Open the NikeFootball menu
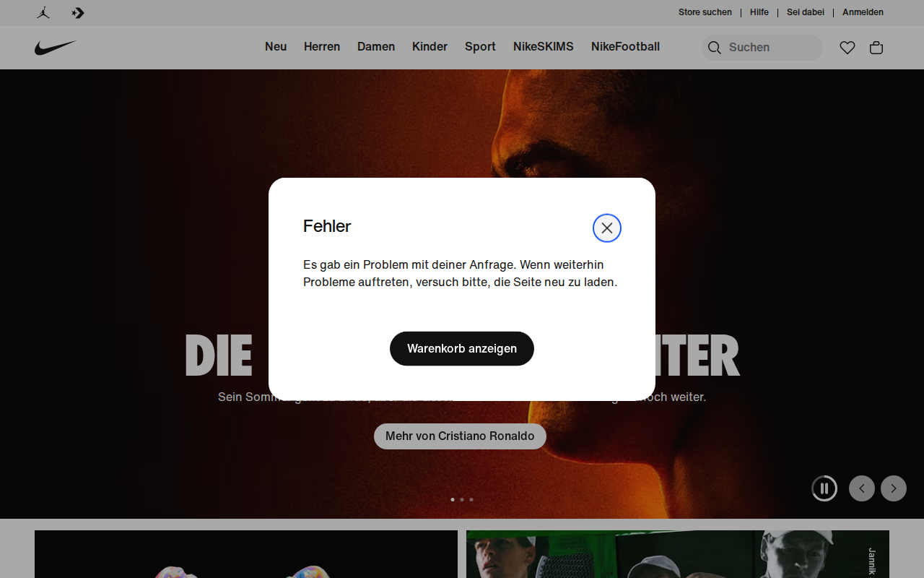Viewport: 924px width, 578px height. click(x=625, y=47)
